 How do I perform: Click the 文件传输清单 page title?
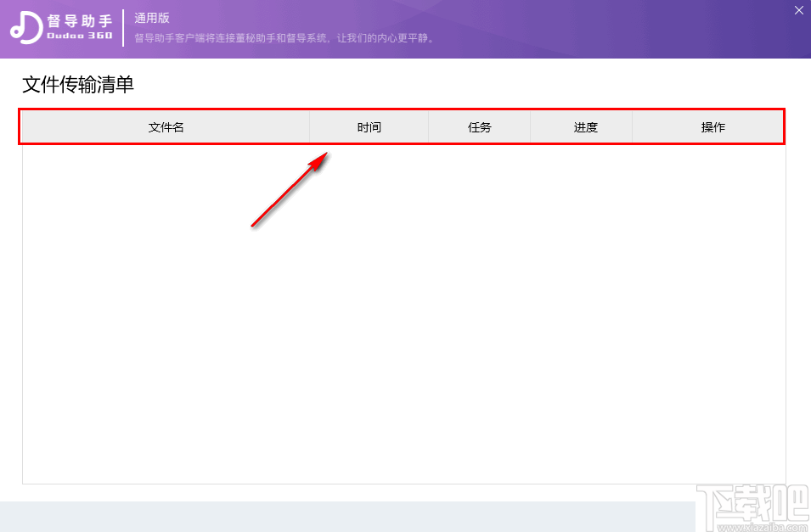(77, 85)
